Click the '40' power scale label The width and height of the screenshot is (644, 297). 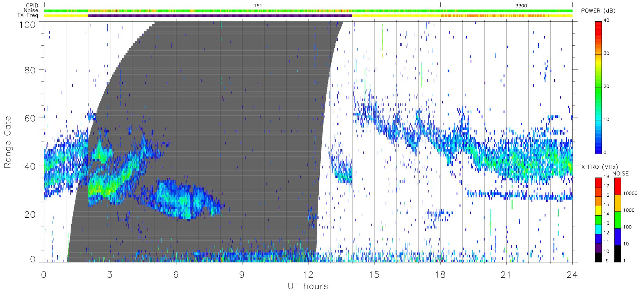606,20
